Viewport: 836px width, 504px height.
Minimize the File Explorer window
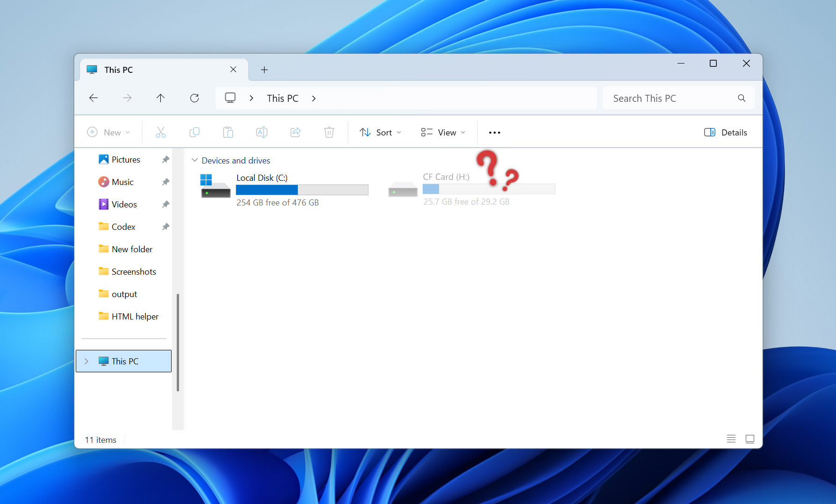(681, 63)
